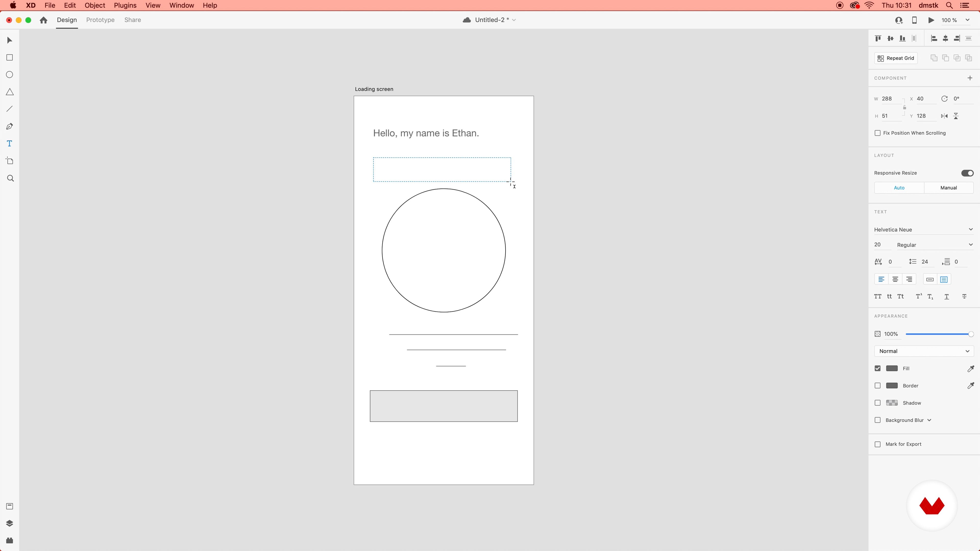Expand the Background Blur options
980x551 pixels.
point(930,420)
